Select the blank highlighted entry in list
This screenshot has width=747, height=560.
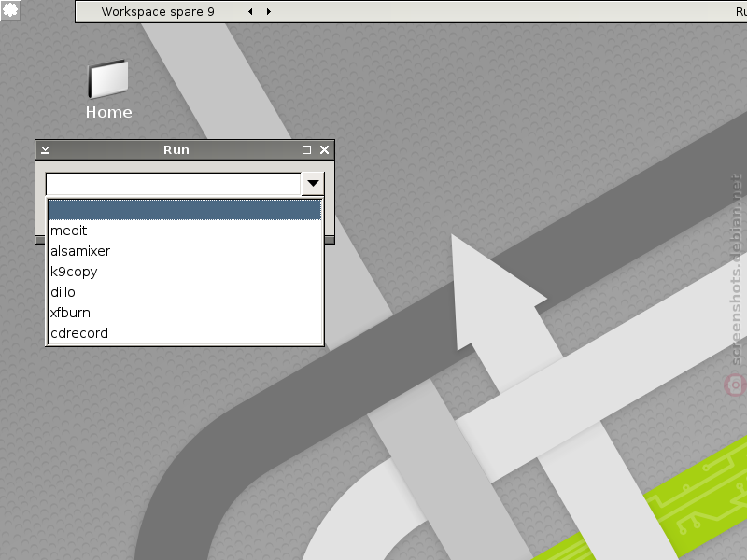click(185, 210)
